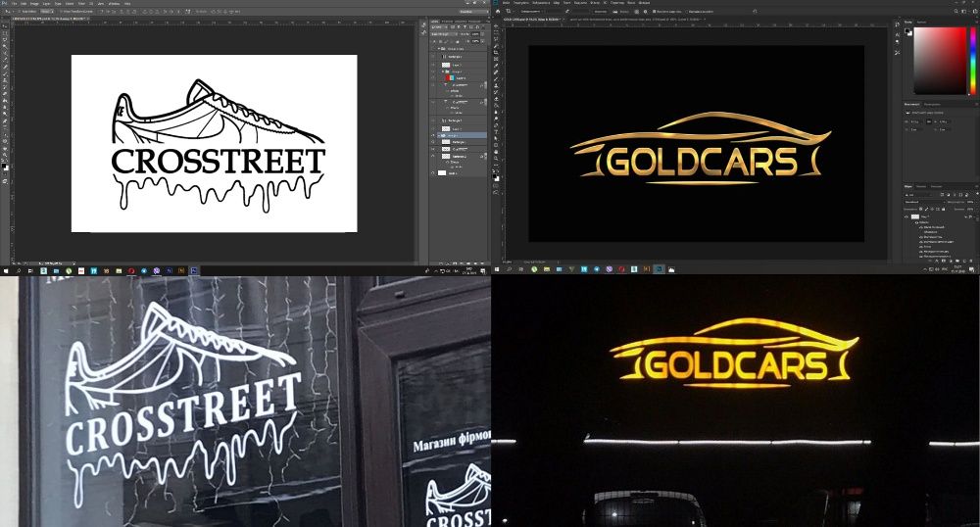Choose the Crop tool in left Photoshop window

coord(4,53)
